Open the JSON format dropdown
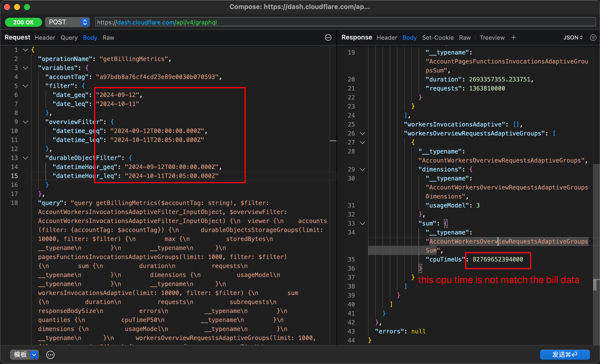The image size is (600, 364). coord(573,37)
